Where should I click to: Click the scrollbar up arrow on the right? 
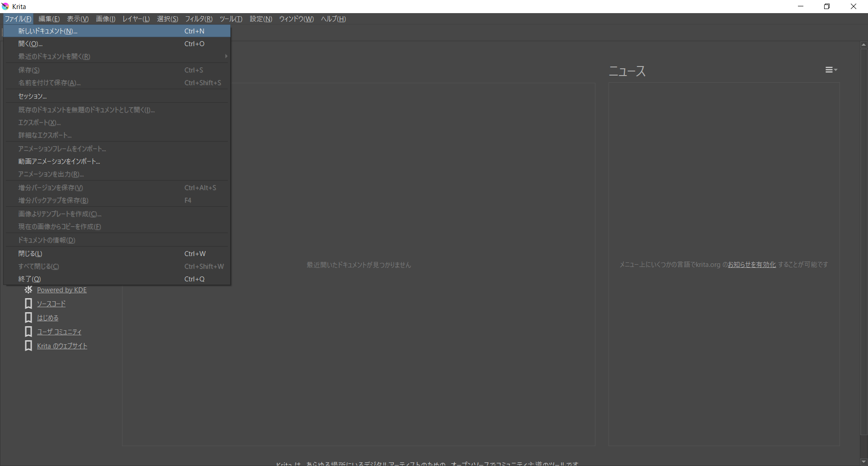coord(863,45)
